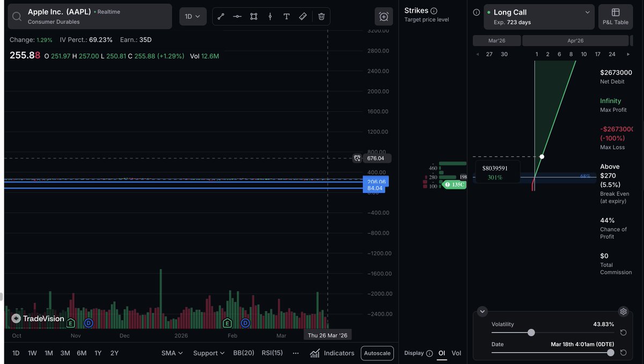Select the 1M range
The image size is (644, 364).
[49, 353]
